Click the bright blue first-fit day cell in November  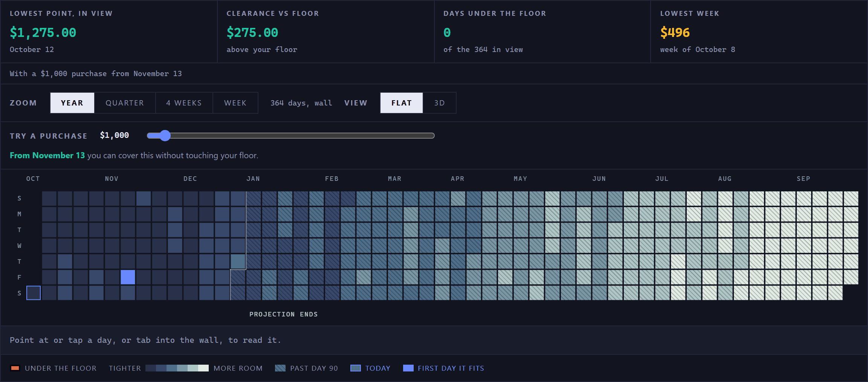128,277
